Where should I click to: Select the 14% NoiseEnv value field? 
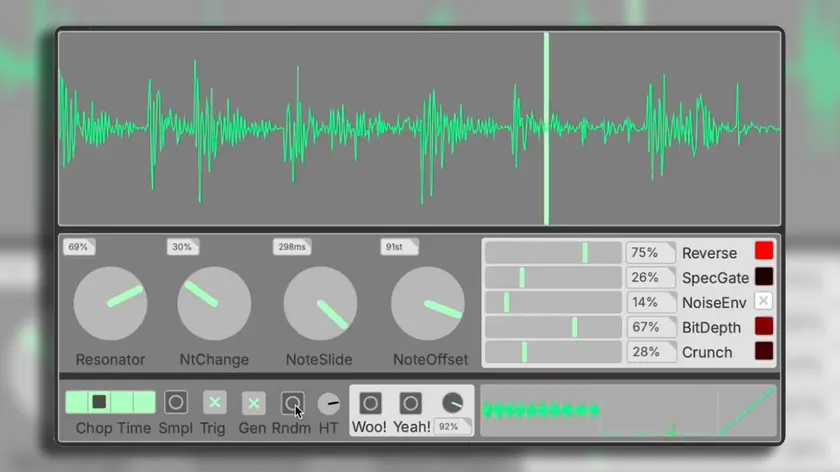(651, 302)
